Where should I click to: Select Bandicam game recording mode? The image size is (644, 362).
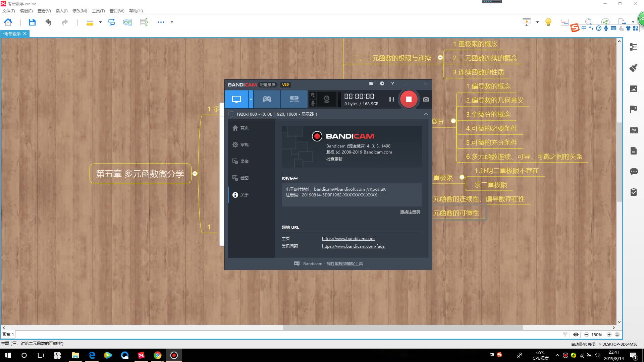tap(267, 99)
